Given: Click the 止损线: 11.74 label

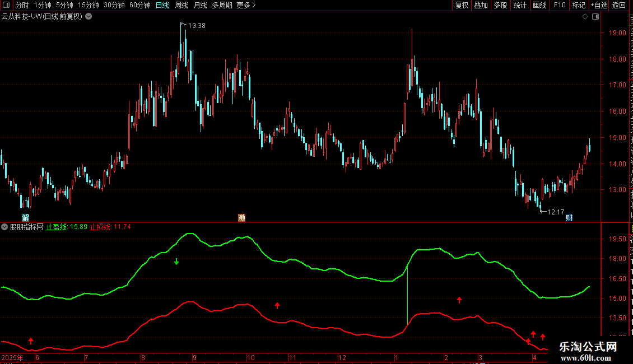Looking at the screenshot, I should coord(110,227).
